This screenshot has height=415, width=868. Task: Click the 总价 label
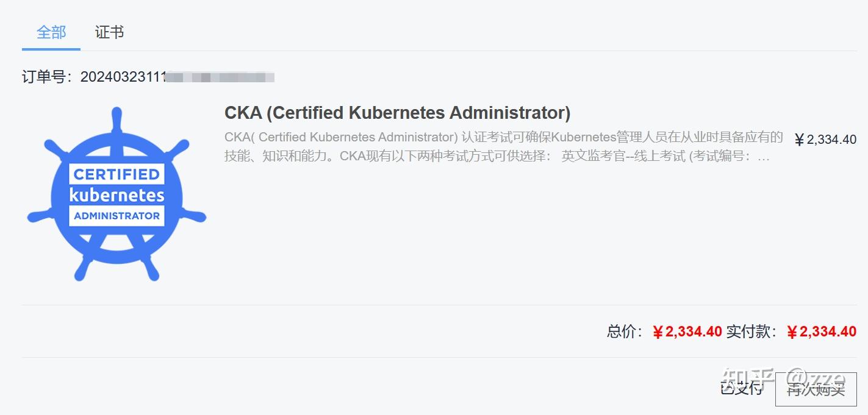pos(625,332)
